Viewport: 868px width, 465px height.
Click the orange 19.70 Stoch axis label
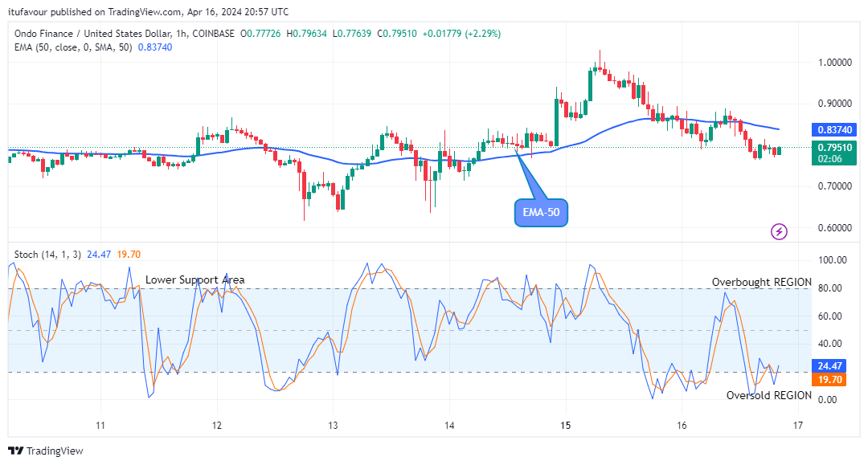(829, 379)
